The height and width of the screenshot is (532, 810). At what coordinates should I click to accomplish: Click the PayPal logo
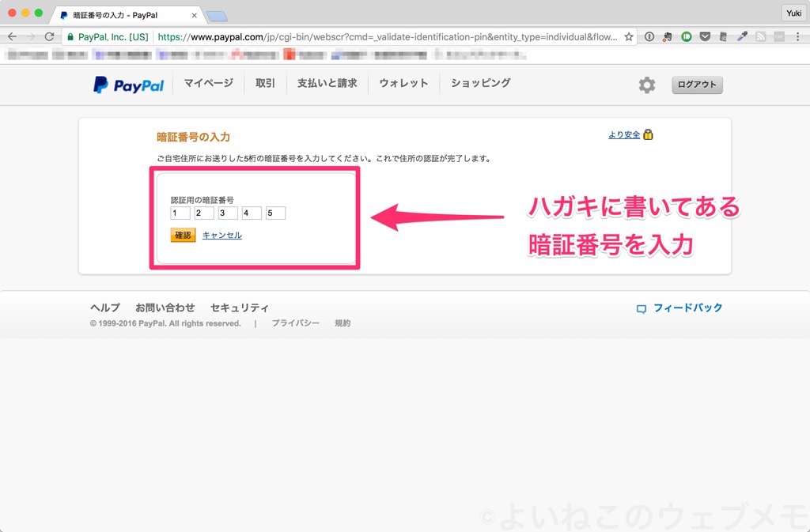[127, 84]
